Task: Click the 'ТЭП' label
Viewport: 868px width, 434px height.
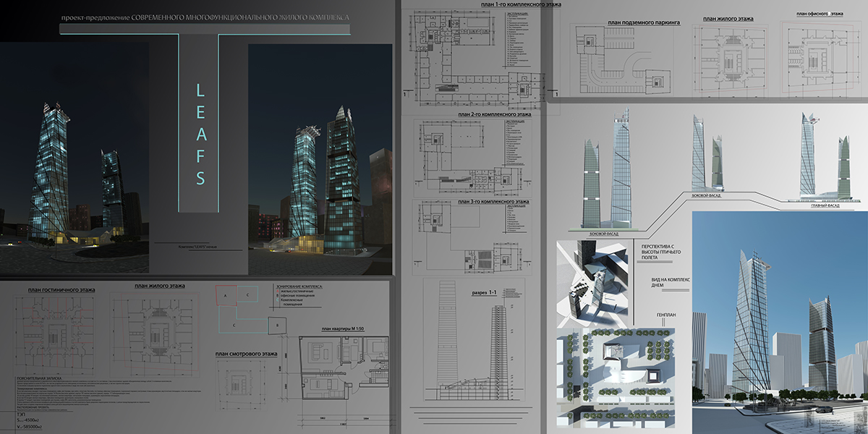Action: tap(21, 413)
